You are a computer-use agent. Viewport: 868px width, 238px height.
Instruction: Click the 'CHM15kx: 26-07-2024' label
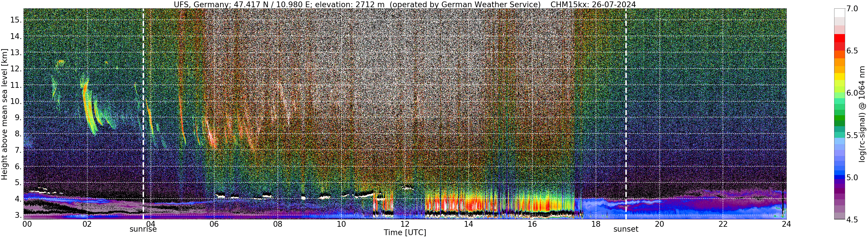tap(593, 4)
